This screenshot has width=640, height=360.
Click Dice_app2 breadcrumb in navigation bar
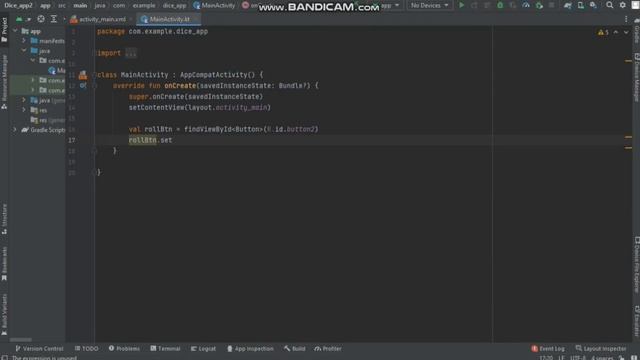coord(18,5)
